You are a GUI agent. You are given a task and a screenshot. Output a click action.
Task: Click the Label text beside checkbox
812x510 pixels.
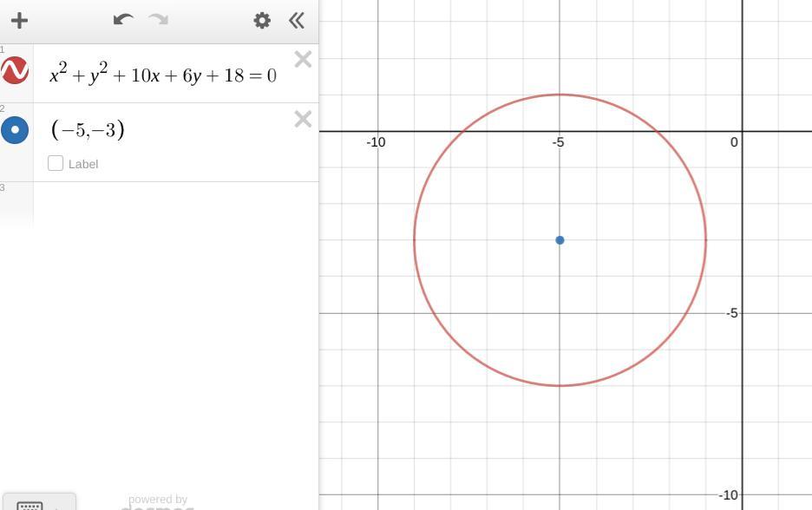coord(83,164)
